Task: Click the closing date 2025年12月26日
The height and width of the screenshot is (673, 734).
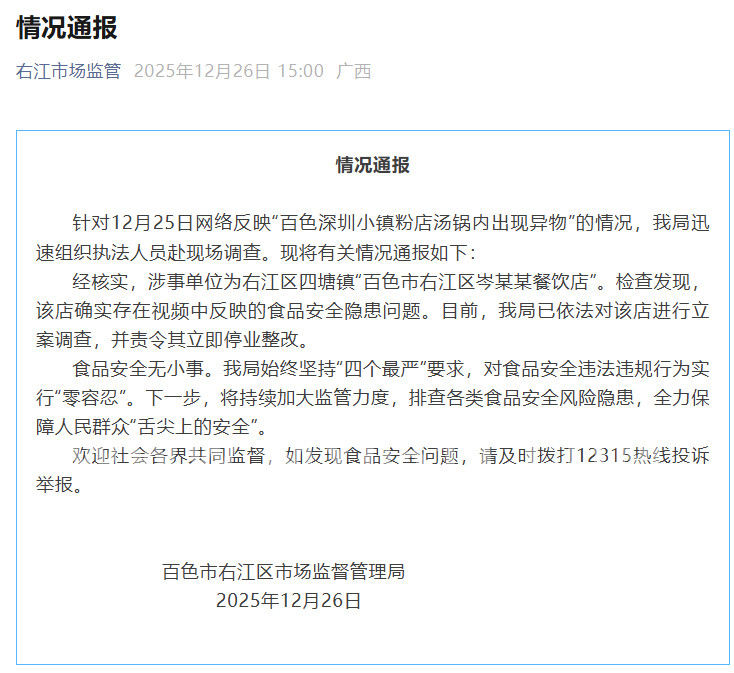Action: (x=288, y=600)
